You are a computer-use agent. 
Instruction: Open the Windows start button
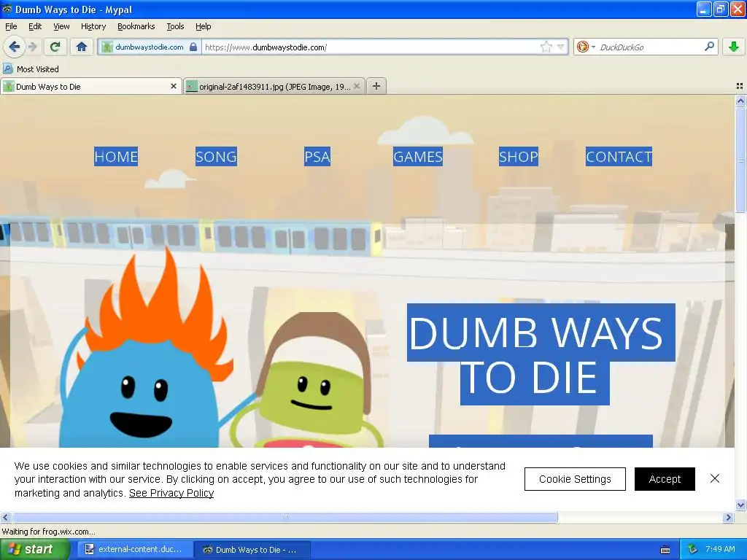[x=35, y=550]
